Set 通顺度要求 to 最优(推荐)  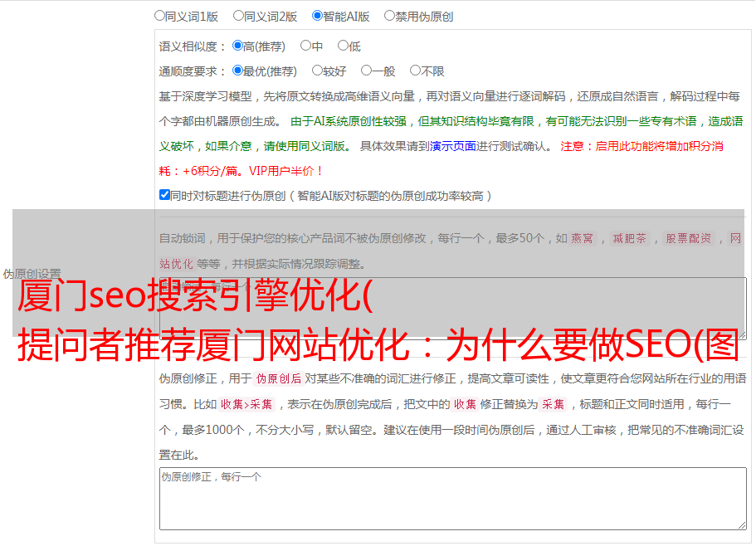click(237, 71)
